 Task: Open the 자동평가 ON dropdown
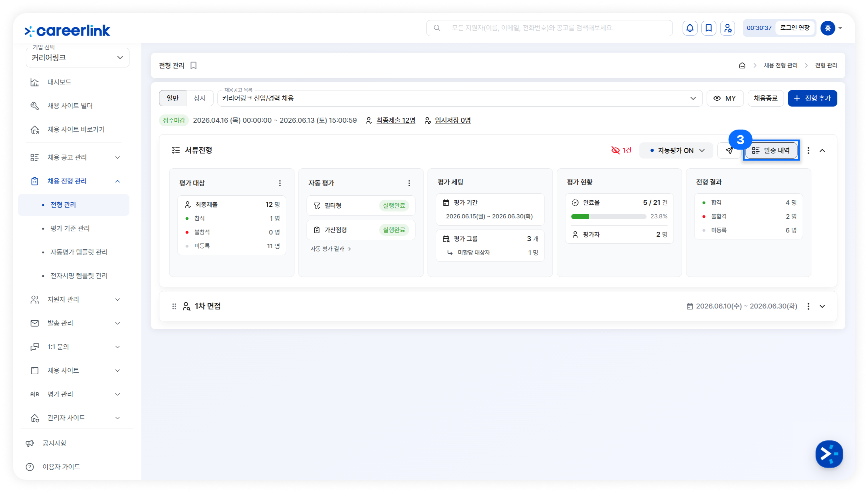pos(676,150)
